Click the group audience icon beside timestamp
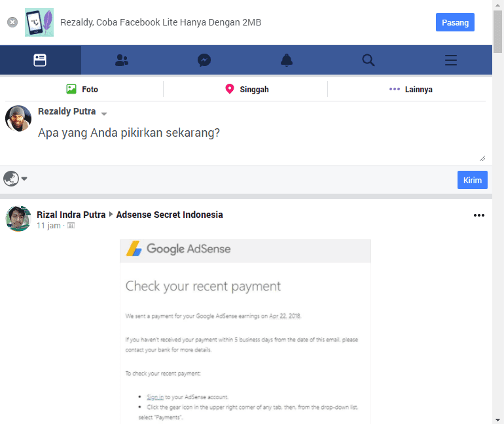 [71, 226]
